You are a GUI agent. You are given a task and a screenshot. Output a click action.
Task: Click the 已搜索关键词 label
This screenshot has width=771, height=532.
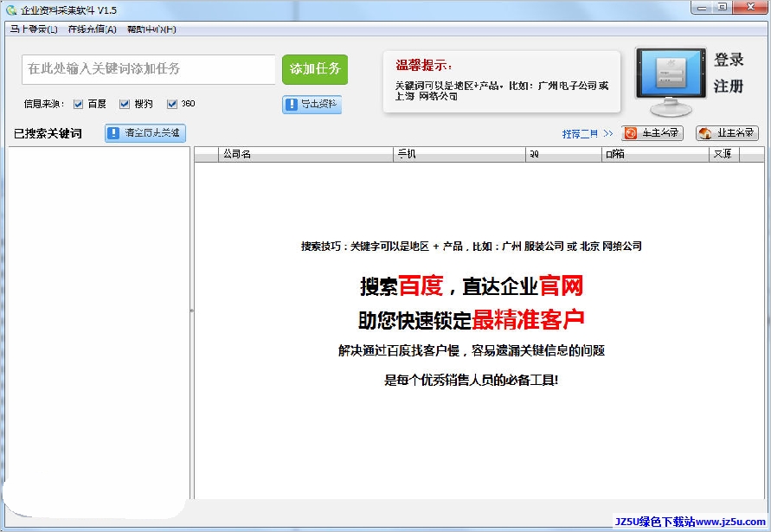pos(48,134)
